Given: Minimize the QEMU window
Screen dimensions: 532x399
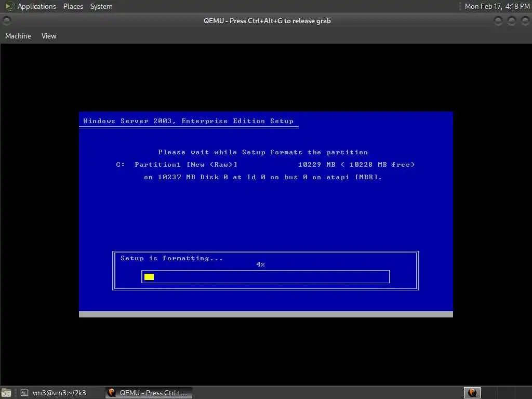Looking at the screenshot, I should point(498,21).
